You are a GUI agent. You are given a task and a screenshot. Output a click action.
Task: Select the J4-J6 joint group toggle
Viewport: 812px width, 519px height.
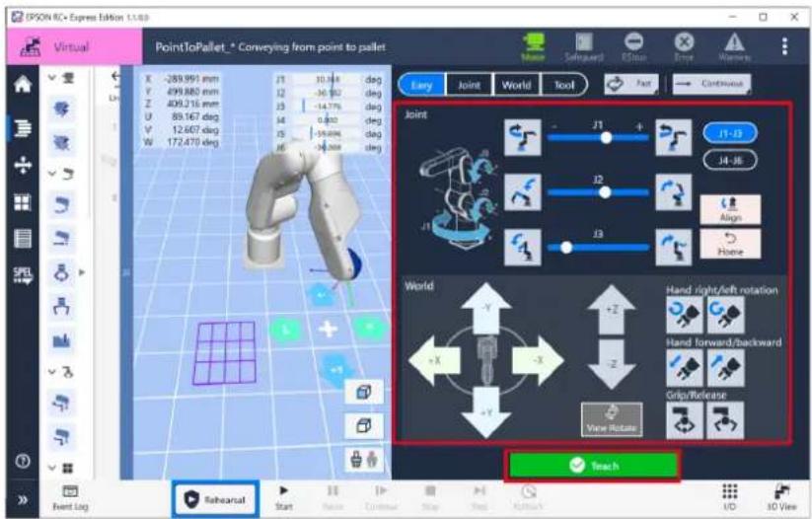coord(730,160)
